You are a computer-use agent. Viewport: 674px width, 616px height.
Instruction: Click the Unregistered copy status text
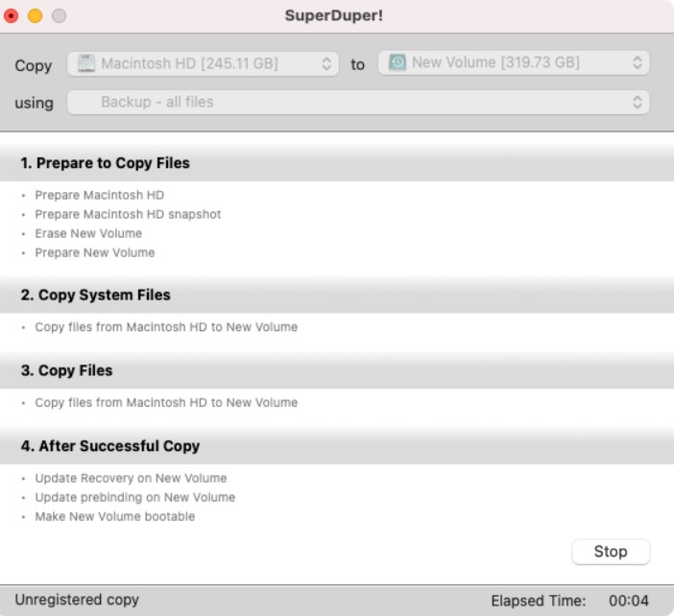(77, 600)
